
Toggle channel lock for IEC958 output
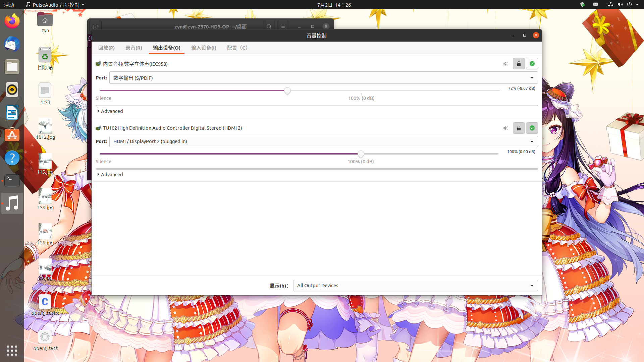pyautogui.click(x=519, y=64)
